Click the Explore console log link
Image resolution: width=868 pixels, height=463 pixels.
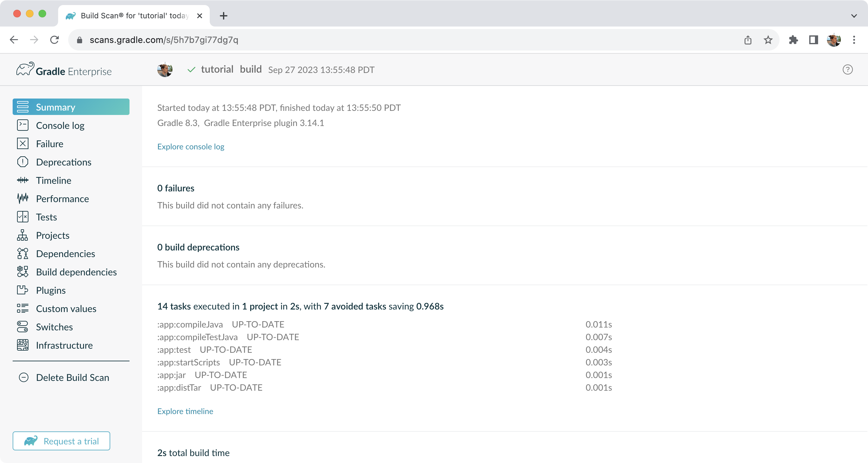[x=190, y=147]
